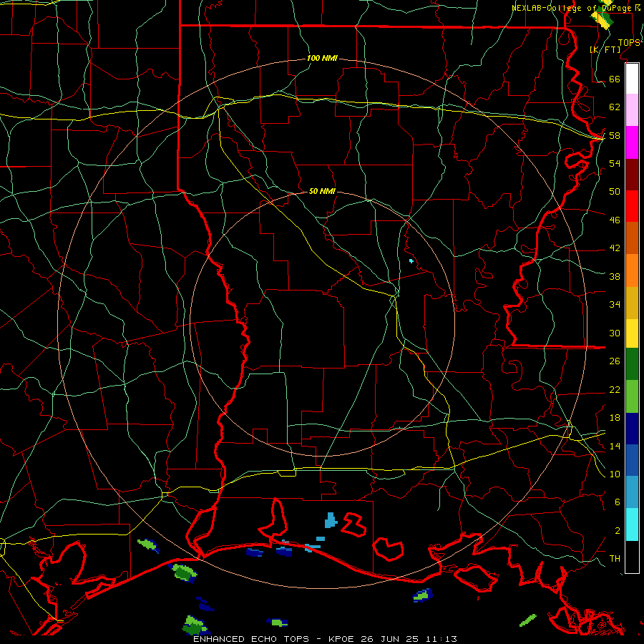
Task: Choose the light green legend swatch
Action: click(x=632, y=396)
